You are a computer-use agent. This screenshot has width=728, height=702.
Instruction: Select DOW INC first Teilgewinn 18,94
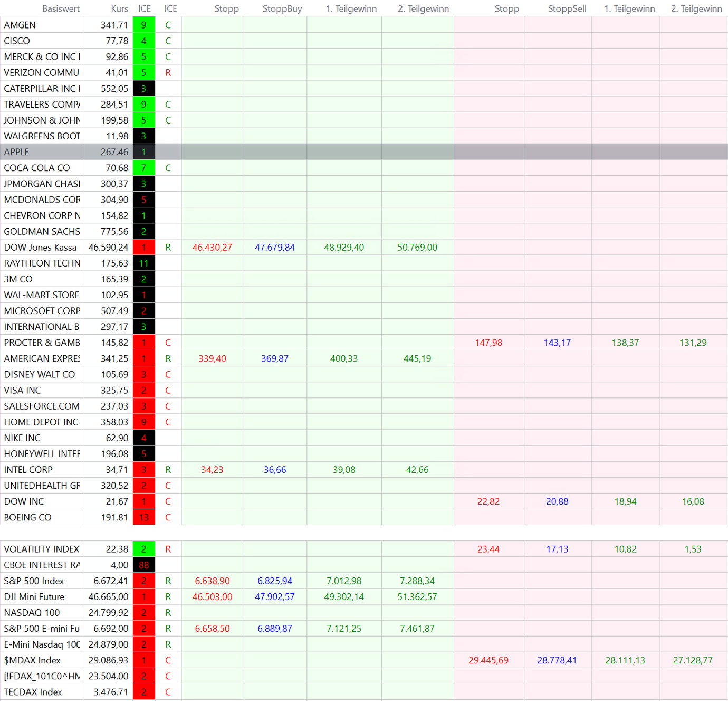pyautogui.click(x=625, y=501)
